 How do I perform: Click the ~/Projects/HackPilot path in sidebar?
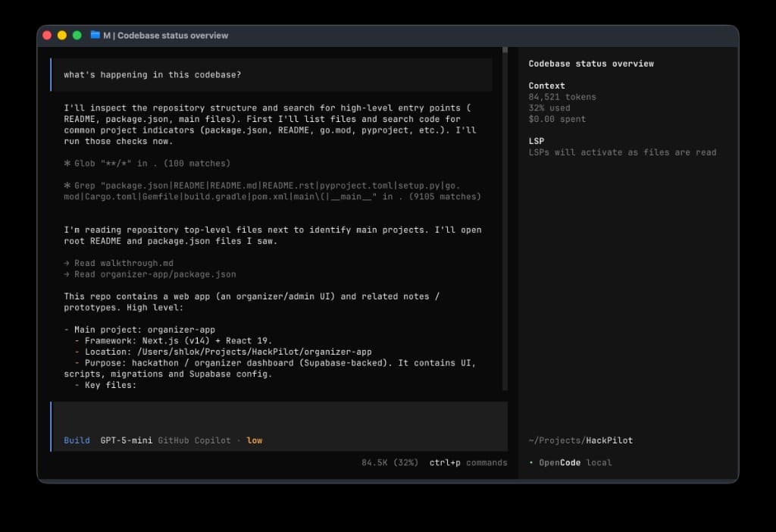580,440
